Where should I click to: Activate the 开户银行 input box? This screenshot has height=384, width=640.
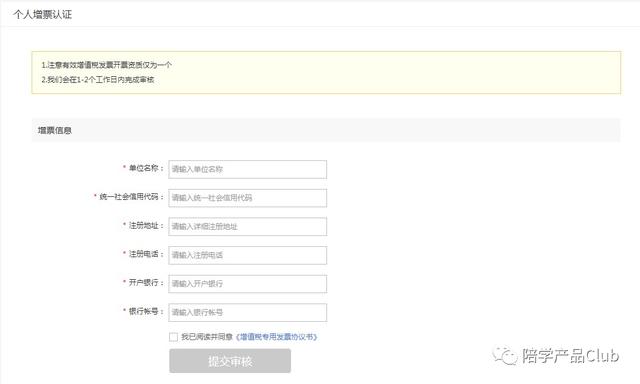tap(247, 284)
